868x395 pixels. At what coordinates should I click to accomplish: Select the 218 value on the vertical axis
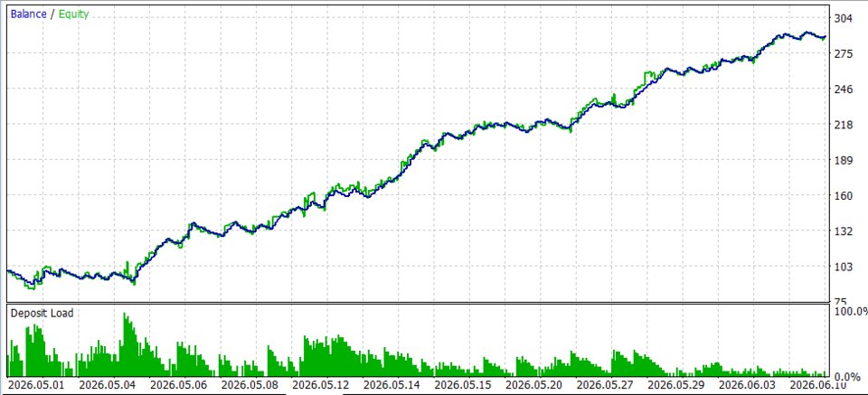coord(843,125)
